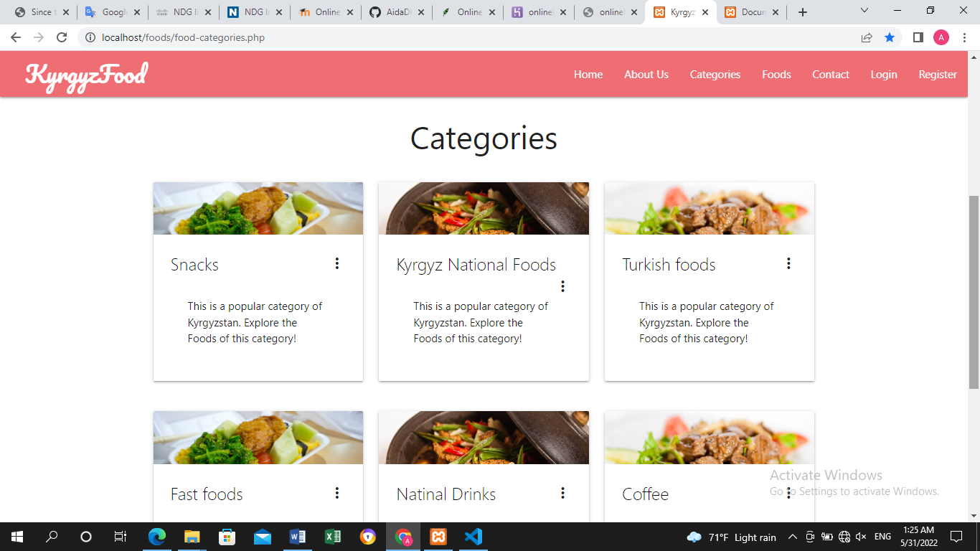Open Chrome's vertical tab search dropdown arrow
Image resolution: width=980 pixels, height=551 pixels.
(x=864, y=11)
